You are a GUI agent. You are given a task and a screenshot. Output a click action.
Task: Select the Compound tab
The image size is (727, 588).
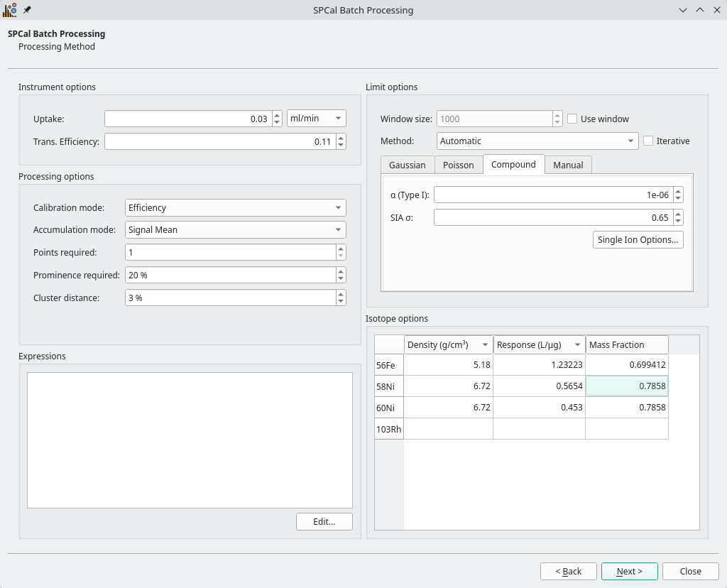tap(513, 165)
